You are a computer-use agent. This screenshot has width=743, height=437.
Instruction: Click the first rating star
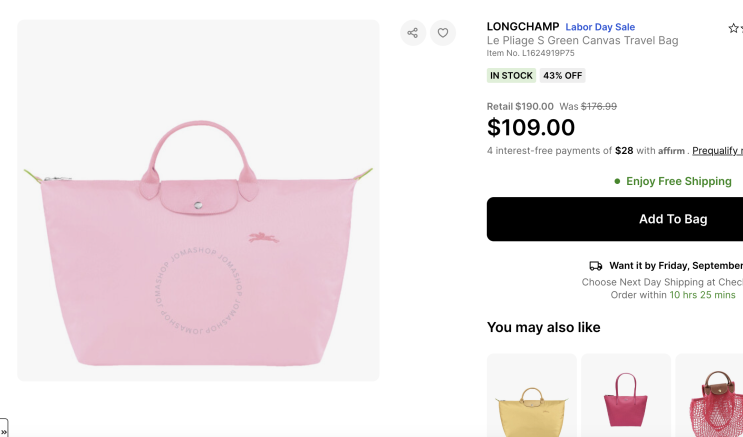733,29
